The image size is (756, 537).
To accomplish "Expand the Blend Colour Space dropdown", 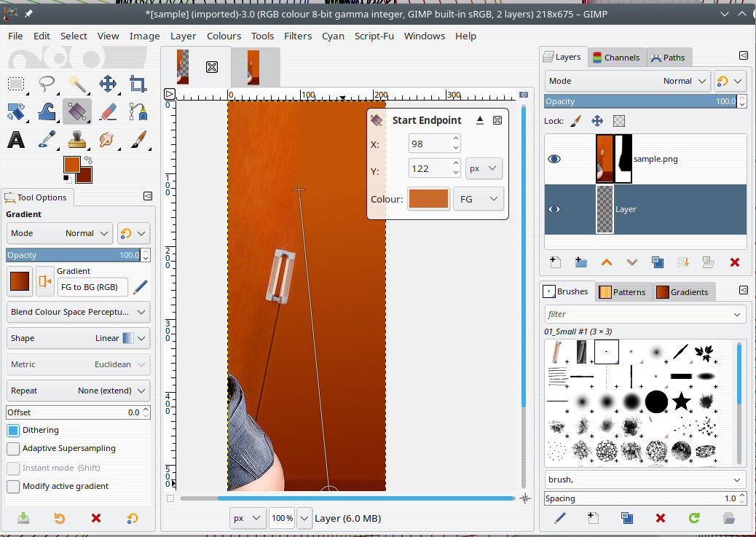I will tap(78, 312).
